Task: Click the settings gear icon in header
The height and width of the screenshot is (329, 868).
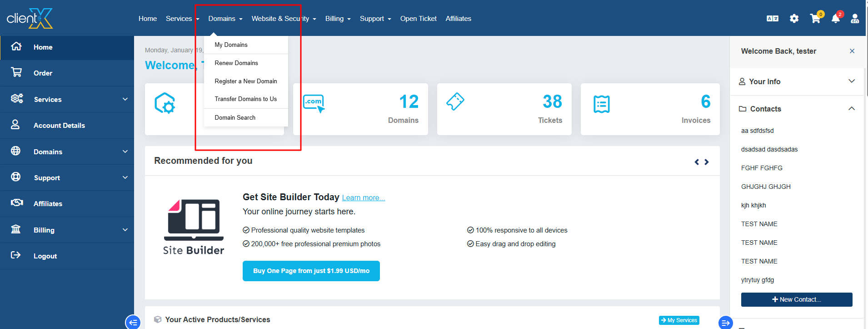Action: [794, 19]
